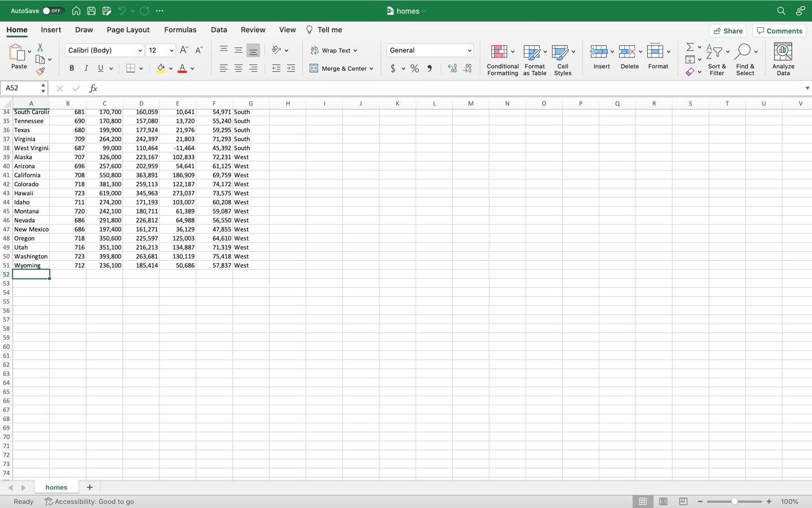Viewport: 812px width, 508px height.
Task: Open the font size 12 dropdown
Action: pos(171,50)
